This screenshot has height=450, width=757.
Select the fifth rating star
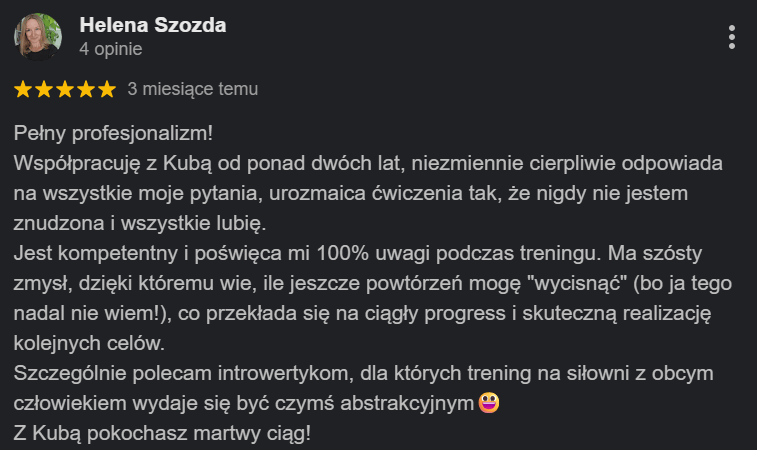click(107, 89)
